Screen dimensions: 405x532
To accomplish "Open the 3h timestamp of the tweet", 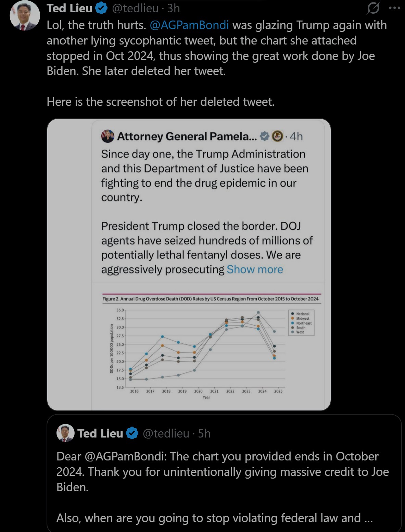I will 174,8.
